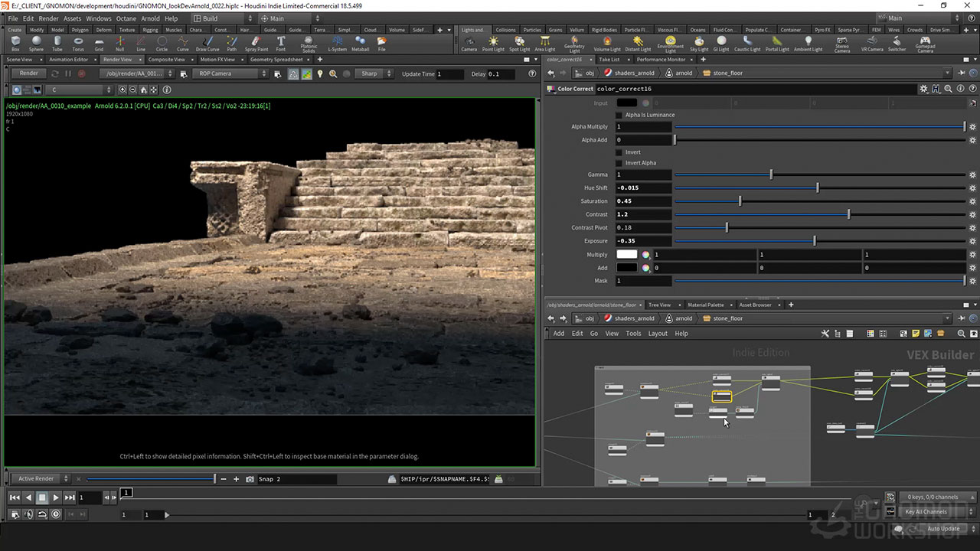
Task: Select the Null shelf tool
Action: (x=119, y=44)
